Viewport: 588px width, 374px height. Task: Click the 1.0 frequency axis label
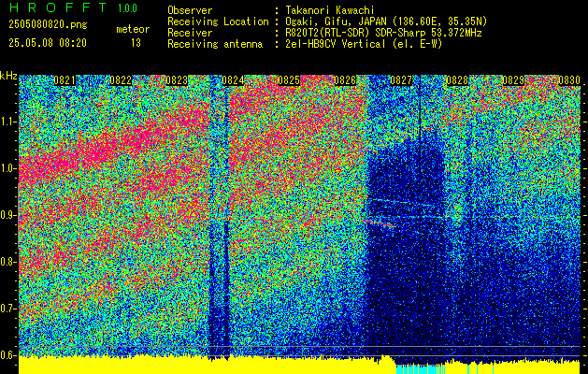[x=8, y=169]
